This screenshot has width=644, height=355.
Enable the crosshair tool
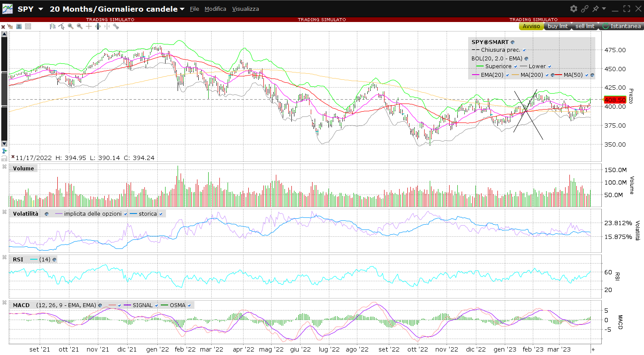(88, 26)
